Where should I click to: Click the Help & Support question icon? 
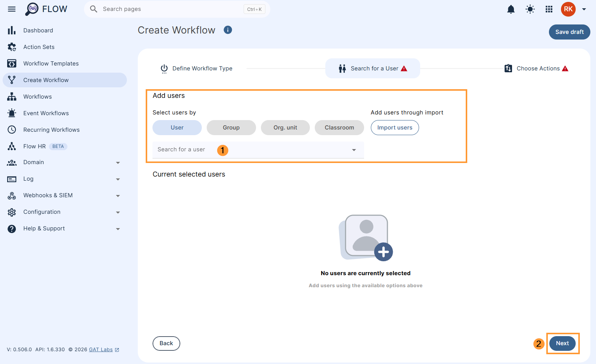tap(12, 229)
